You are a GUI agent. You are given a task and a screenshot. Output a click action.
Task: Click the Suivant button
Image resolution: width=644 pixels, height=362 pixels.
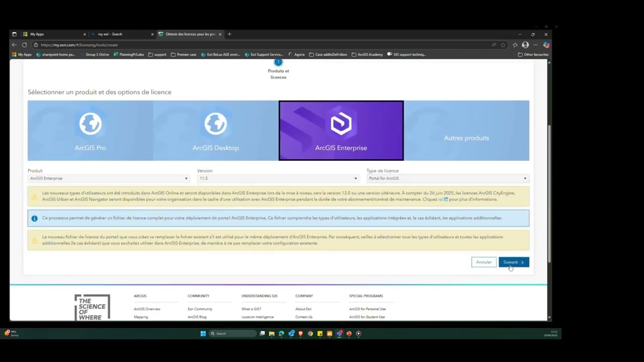pos(514,262)
